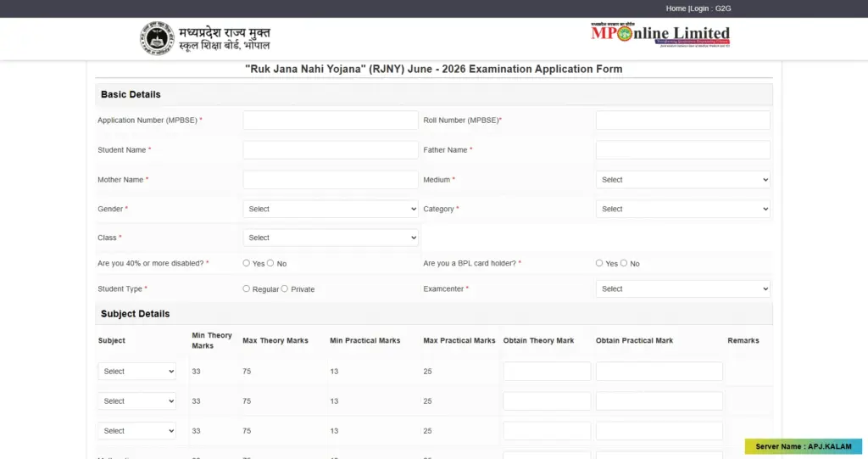Click the Server Name : APJ.KALAM badge
Image resolution: width=868 pixels, height=459 pixels.
click(804, 446)
